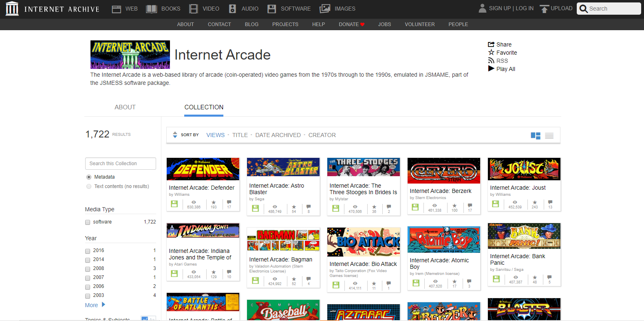The height and width of the screenshot is (321, 644).
Task: Click the Internet Archive logo icon
Action: click(x=12, y=9)
